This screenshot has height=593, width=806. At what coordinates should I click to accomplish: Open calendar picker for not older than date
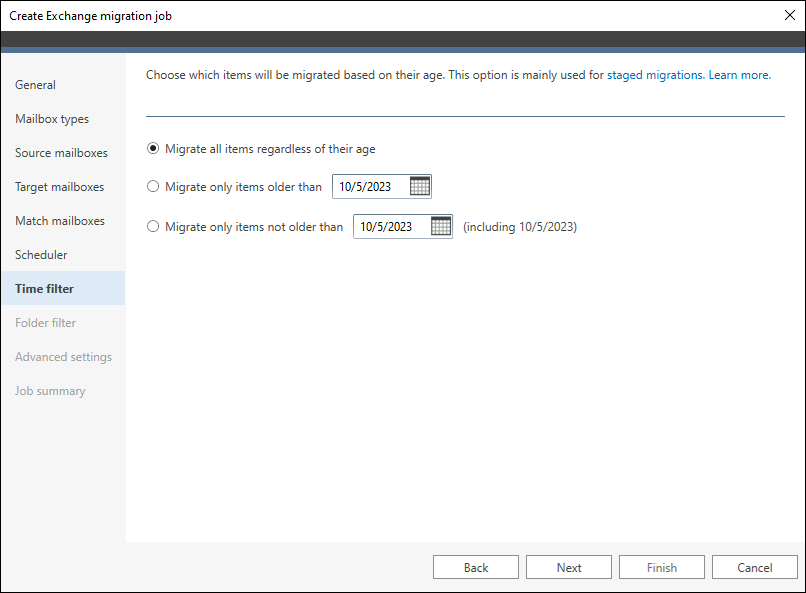441,226
